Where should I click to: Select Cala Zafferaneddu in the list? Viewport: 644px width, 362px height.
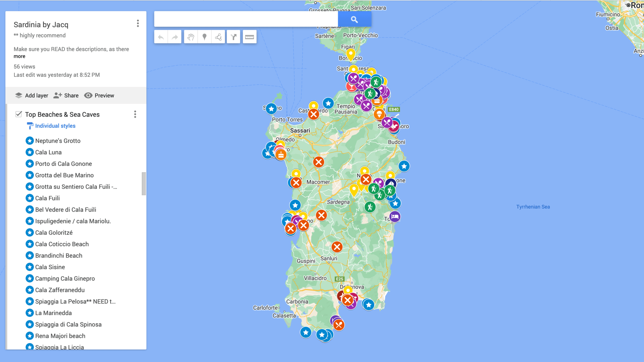[60, 290]
